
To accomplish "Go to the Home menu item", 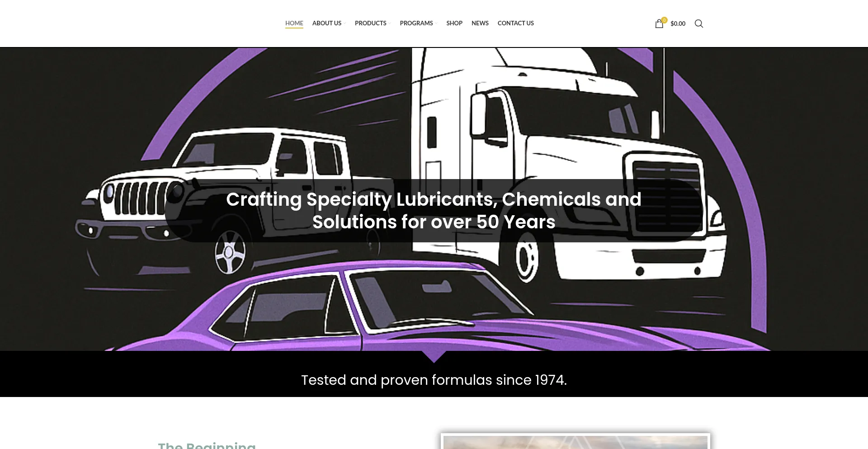I will pos(294,23).
